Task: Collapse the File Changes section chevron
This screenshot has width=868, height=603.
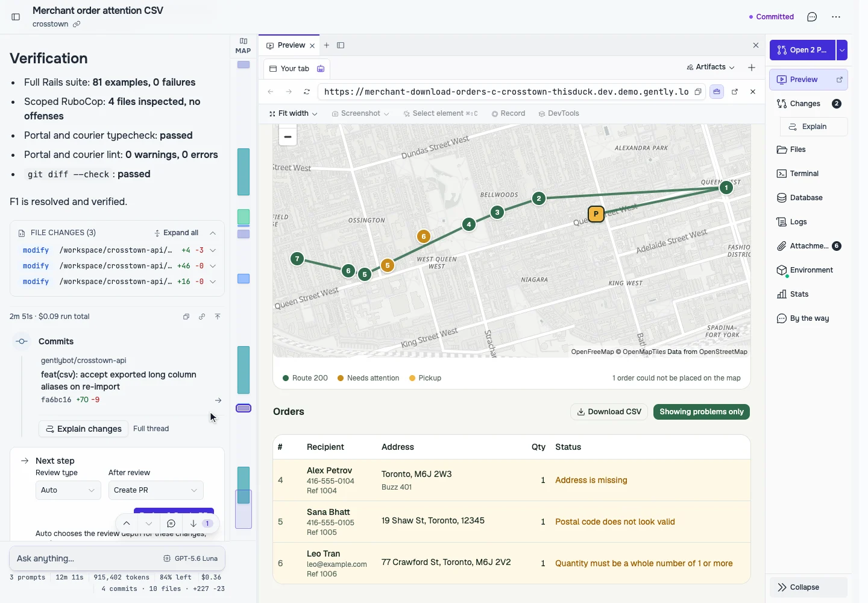Action: point(213,233)
